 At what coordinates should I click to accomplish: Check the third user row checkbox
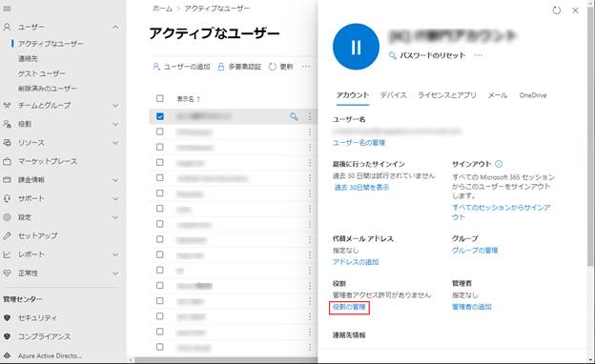[x=160, y=147]
